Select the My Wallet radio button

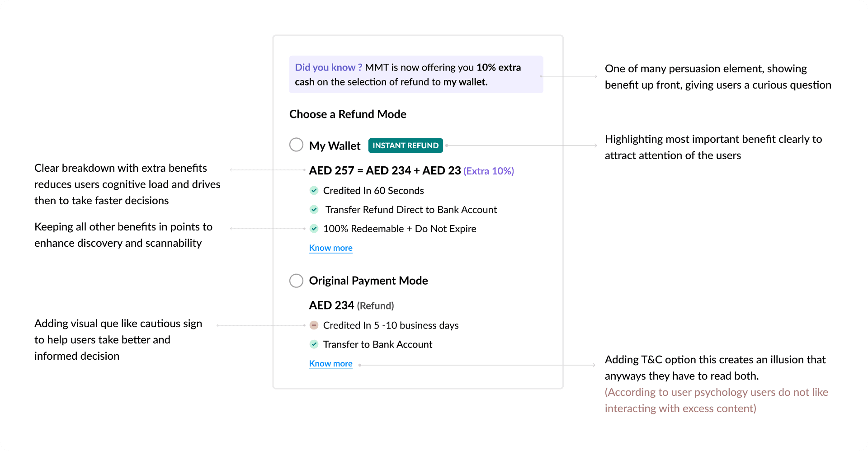pos(296,145)
